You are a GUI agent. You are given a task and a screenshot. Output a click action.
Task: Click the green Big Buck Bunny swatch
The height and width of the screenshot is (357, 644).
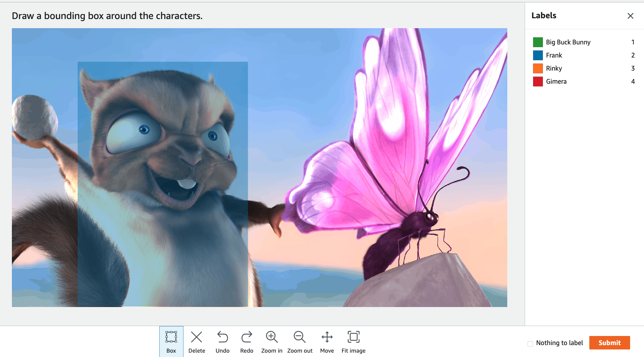(538, 42)
